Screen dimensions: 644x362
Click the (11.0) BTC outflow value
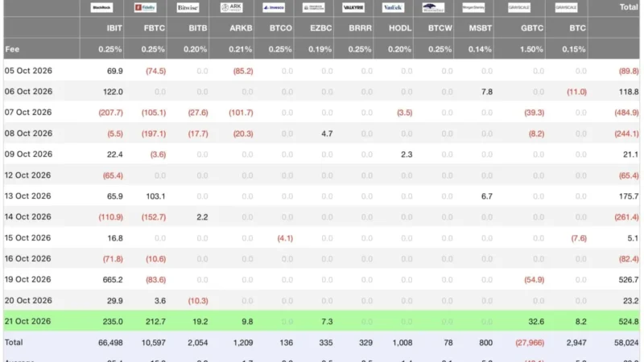[576, 92]
